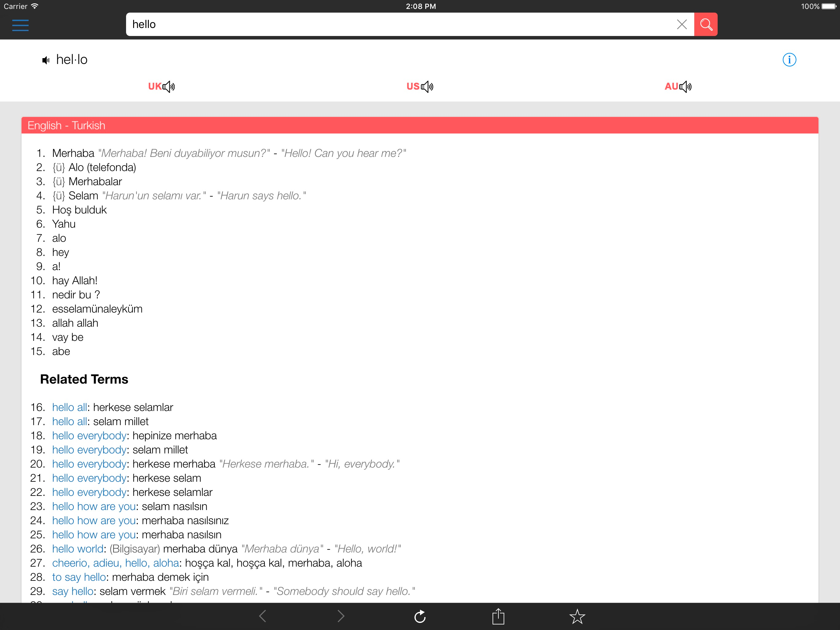The image size is (840, 630).
Task: Play US pronunciation audio
Action: 420,87
